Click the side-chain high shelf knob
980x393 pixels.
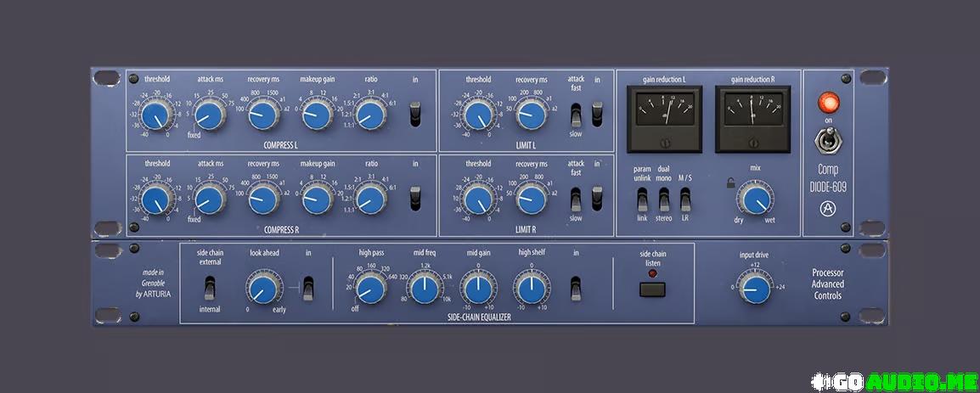[x=532, y=289]
